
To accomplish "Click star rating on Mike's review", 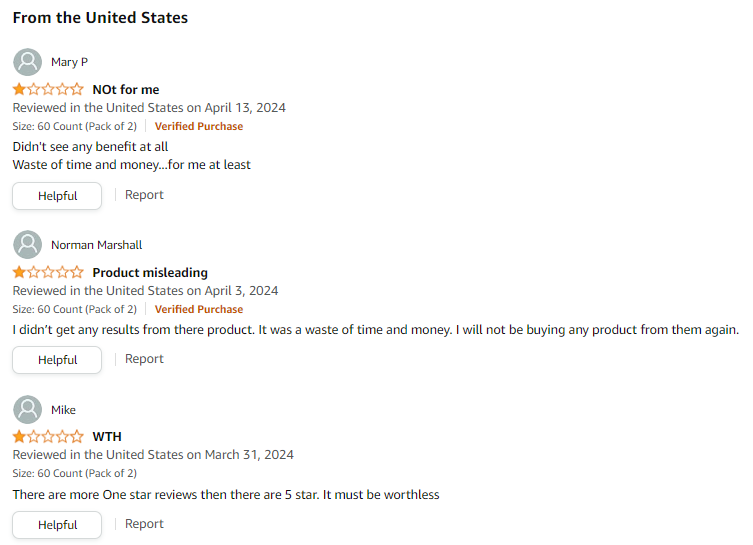I will click(48, 437).
